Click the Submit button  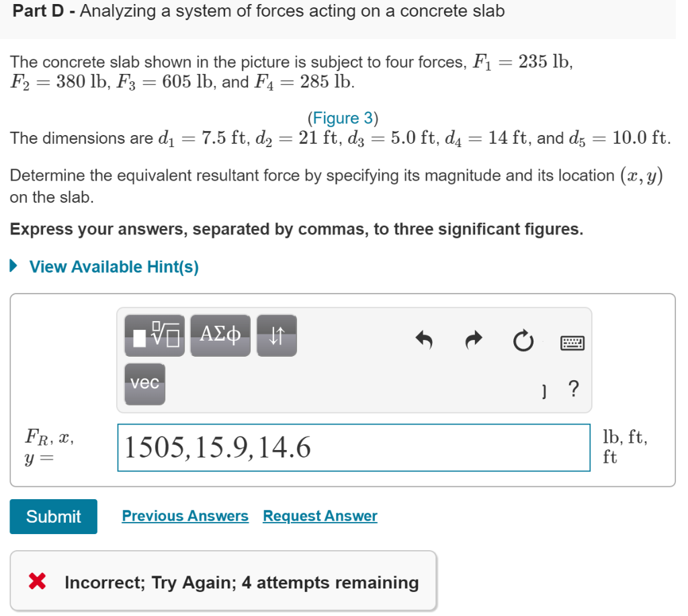click(x=53, y=517)
